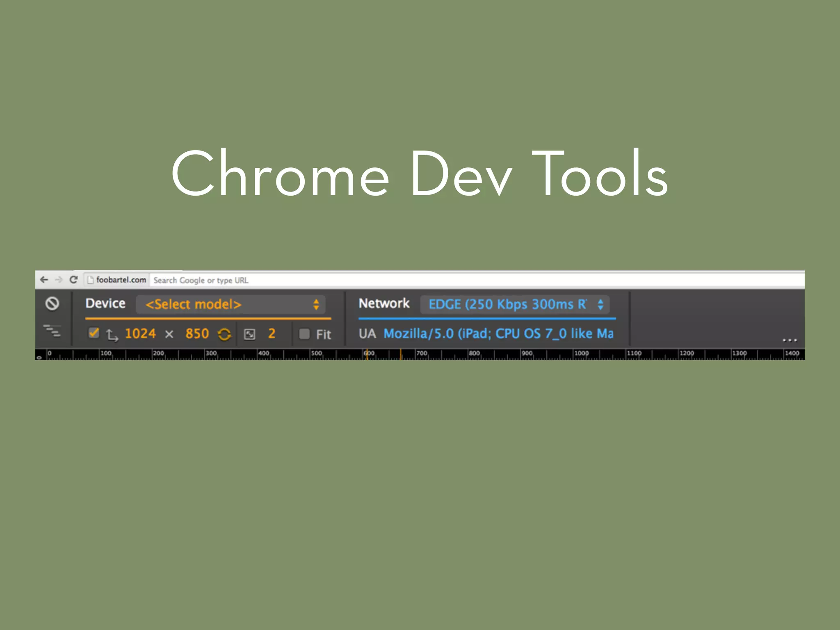This screenshot has width=840, height=630.
Task: Click the reset emulation circle-slash icon
Action: point(52,304)
